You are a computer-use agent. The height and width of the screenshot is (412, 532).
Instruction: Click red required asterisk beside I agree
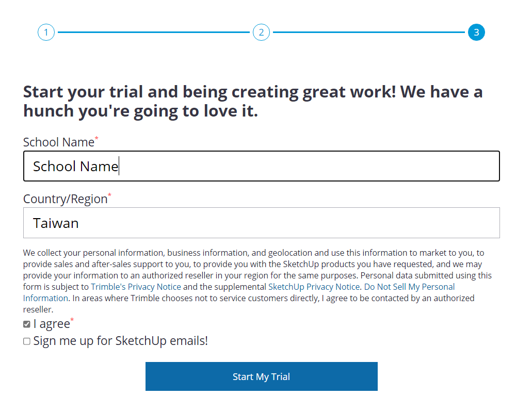(72, 319)
